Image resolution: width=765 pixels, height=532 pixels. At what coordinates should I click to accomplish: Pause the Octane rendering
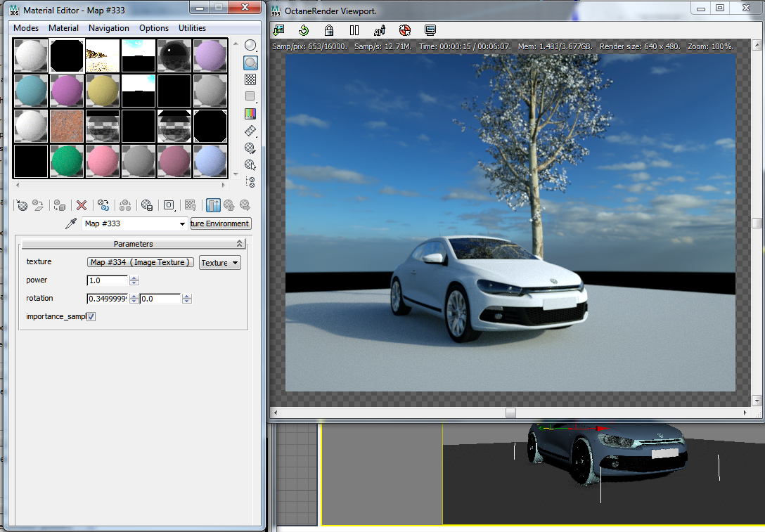(354, 30)
